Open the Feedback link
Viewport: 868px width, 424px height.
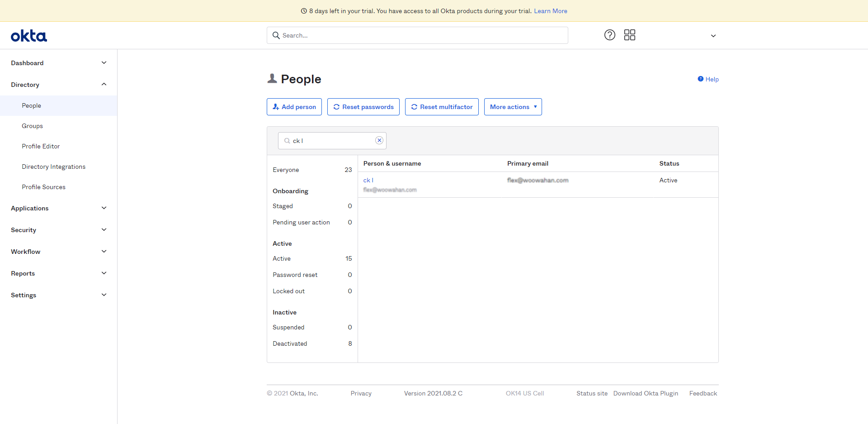tap(703, 393)
